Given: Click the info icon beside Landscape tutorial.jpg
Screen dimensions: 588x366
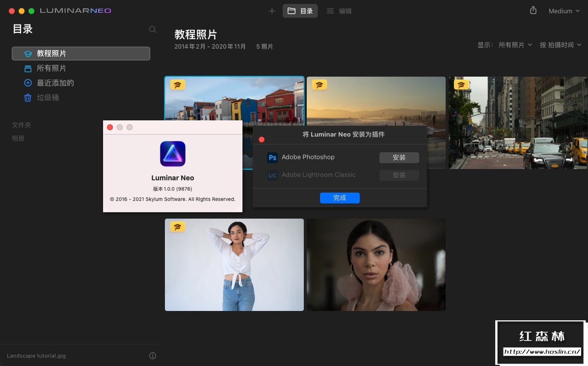Looking at the screenshot, I should pyautogui.click(x=153, y=356).
